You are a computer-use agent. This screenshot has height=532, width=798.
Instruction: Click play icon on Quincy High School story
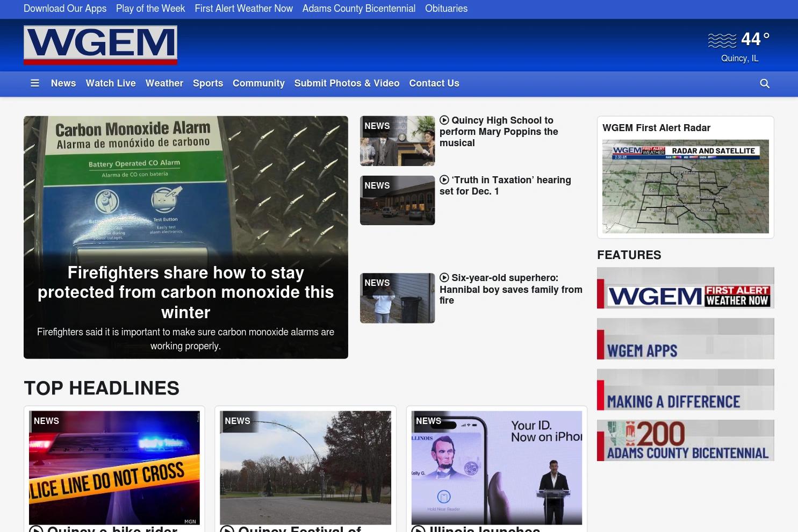click(444, 120)
